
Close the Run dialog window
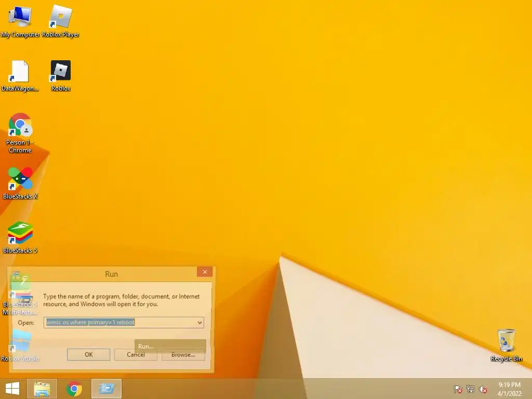pos(205,272)
